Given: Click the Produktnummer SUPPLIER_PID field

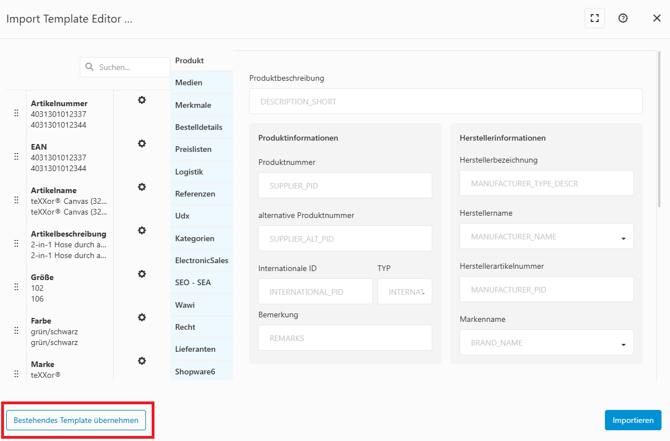Looking at the screenshot, I should coord(345,185).
